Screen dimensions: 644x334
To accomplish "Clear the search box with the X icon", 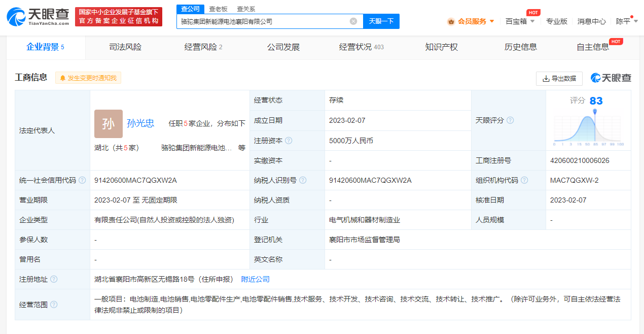I will [353, 21].
